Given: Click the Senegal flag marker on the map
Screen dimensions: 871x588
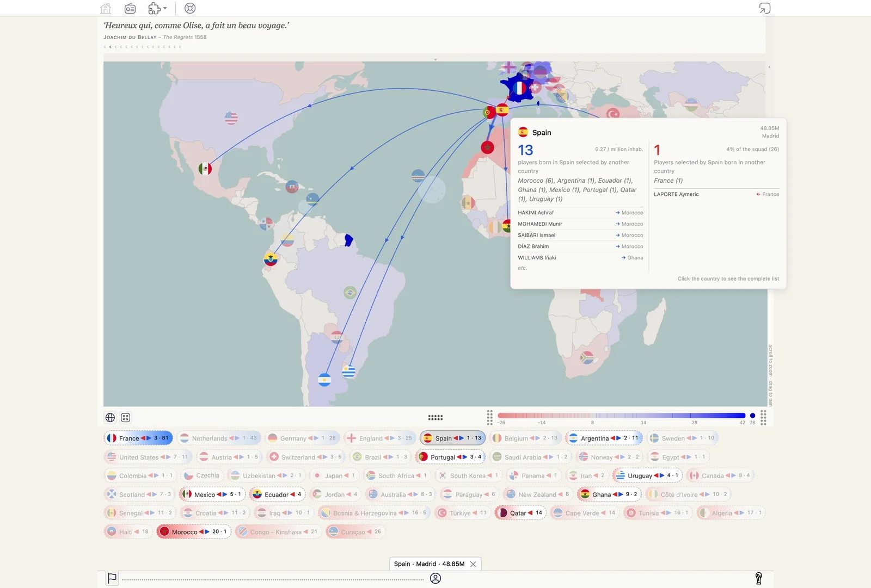Looking at the screenshot, I should [468, 203].
